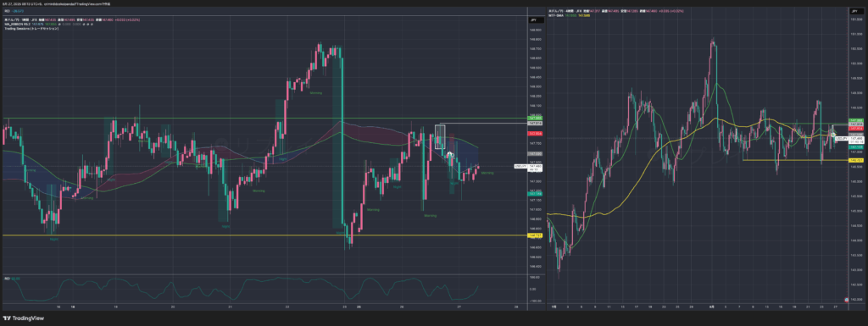This screenshot has height=326, width=868.
Task: Click the USDJPY current price label on left chart
Action: pos(528,166)
